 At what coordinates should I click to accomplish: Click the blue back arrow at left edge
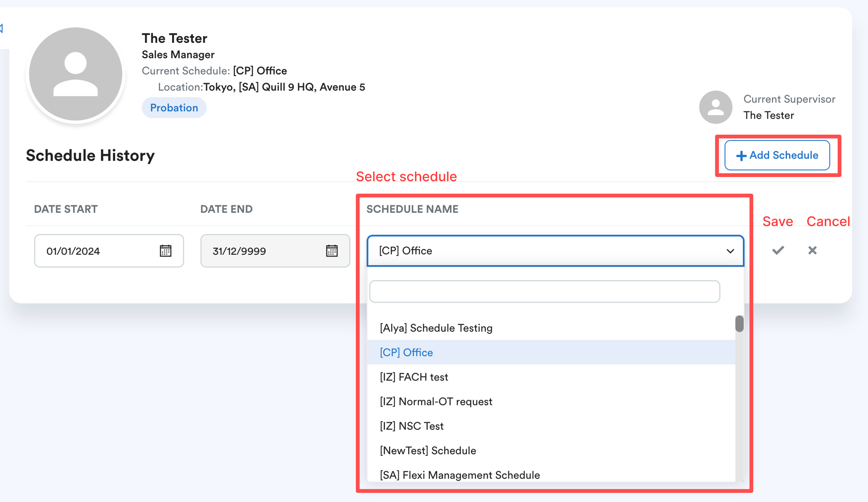coord(2,28)
